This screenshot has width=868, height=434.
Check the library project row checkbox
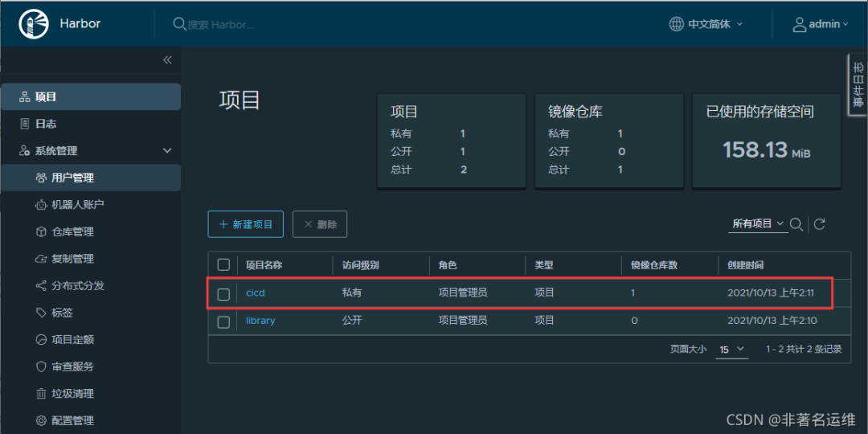point(223,321)
